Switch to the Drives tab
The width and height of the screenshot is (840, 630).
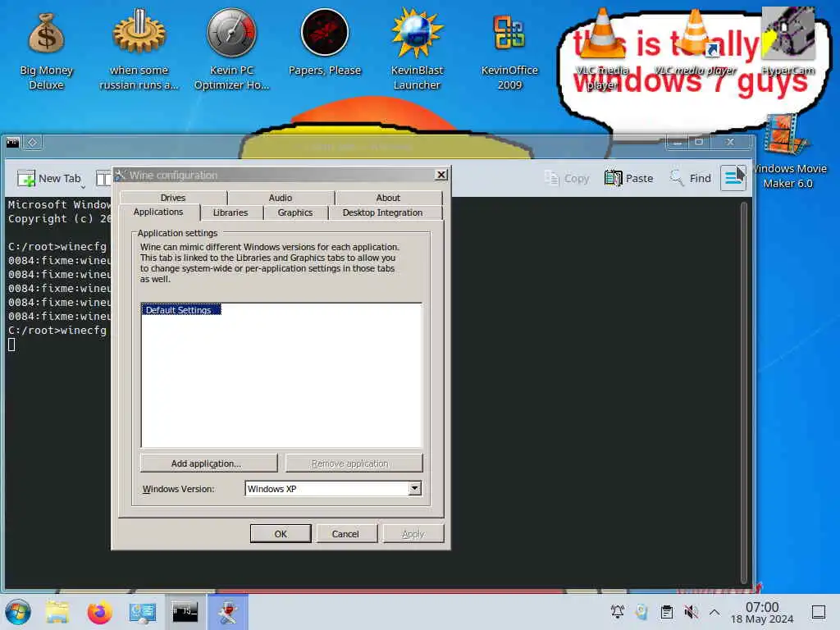pos(173,198)
